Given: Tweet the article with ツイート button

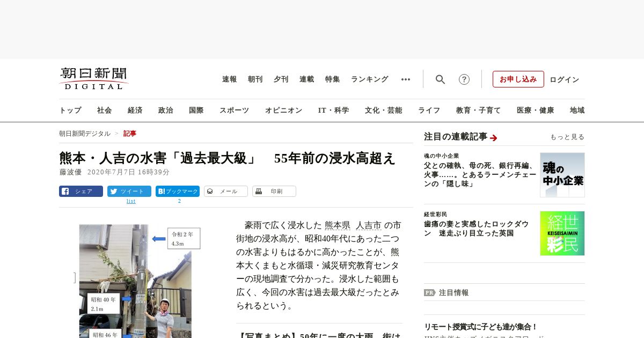Looking at the screenshot, I should pyautogui.click(x=129, y=192).
